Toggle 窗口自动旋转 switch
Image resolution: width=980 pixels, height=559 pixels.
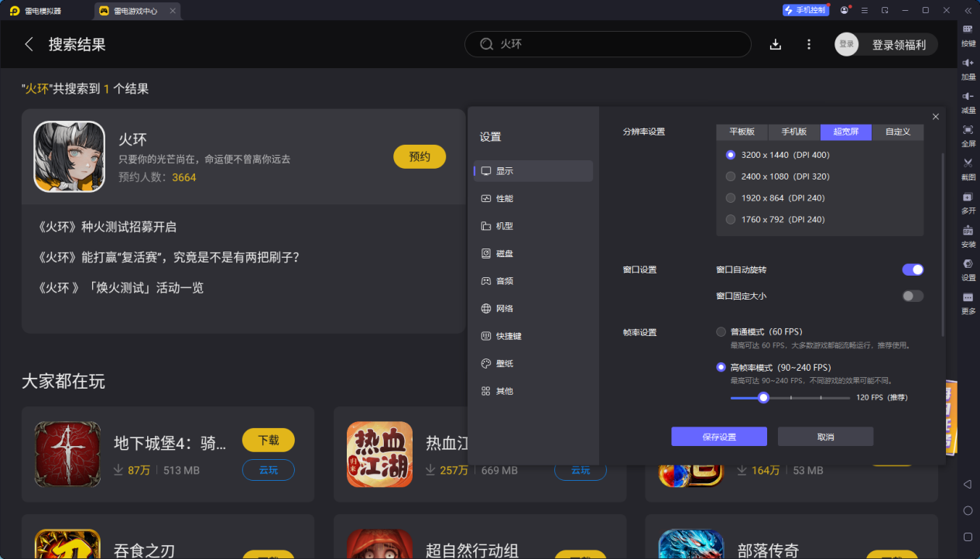[913, 269]
